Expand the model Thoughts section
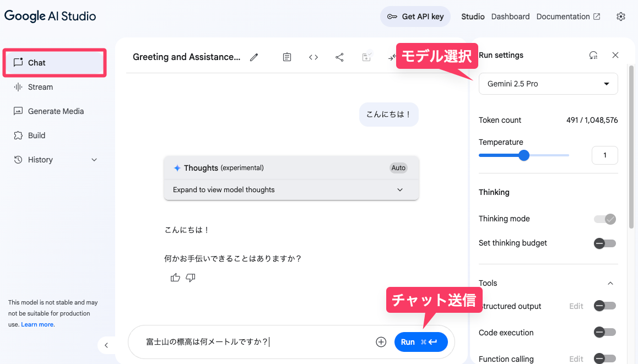The height and width of the screenshot is (364, 638). pyautogui.click(x=291, y=190)
